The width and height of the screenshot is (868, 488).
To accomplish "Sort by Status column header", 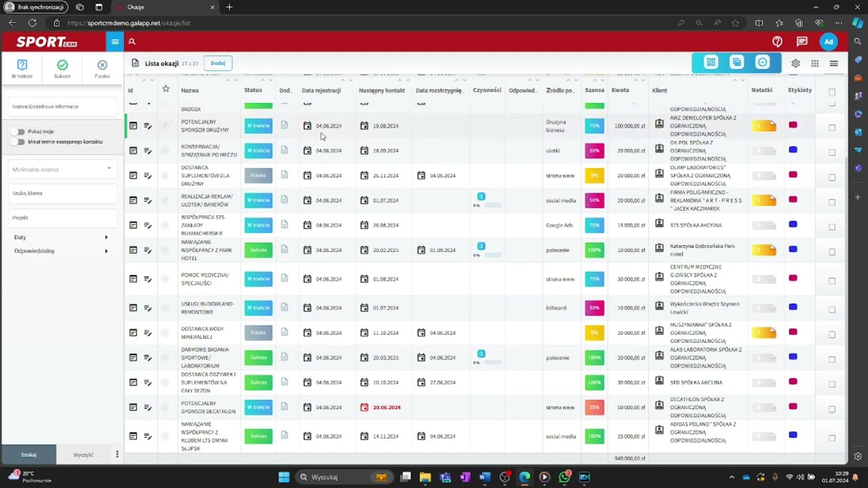I will point(253,90).
